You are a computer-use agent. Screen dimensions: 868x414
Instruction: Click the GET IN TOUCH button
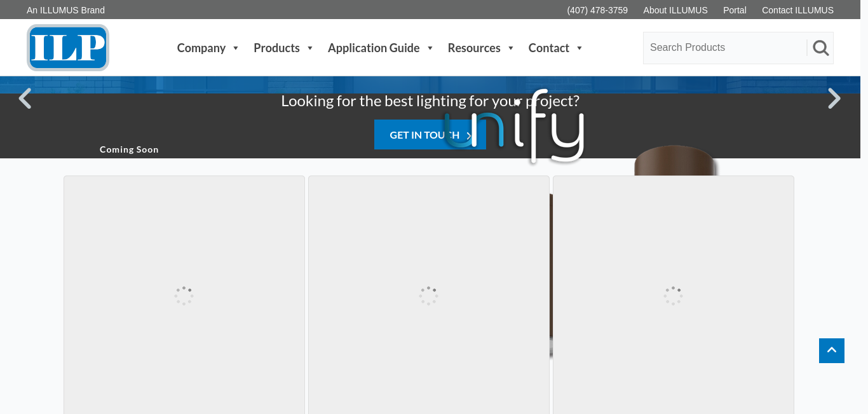tap(430, 135)
